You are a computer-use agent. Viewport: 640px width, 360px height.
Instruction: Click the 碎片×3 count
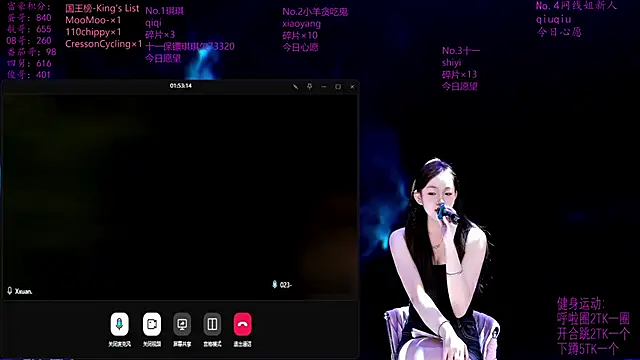pos(160,35)
